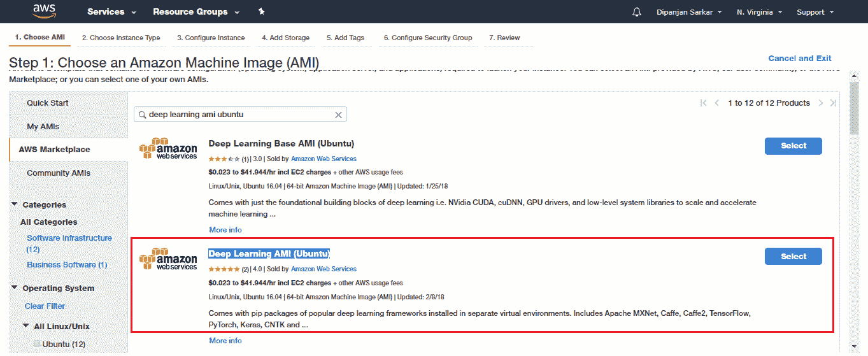Click Amazon Web Services logo for Base AMI
This screenshot has height=356, width=868.
pos(168,148)
